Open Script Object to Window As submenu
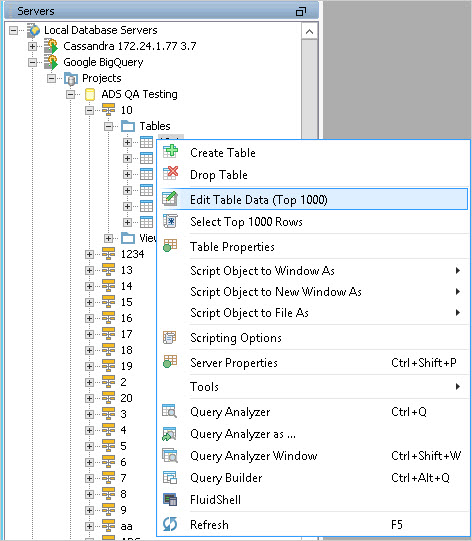 coord(314,270)
